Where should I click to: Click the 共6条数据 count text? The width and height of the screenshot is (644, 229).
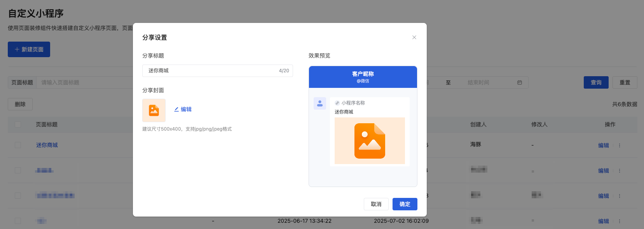[x=625, y=104]
